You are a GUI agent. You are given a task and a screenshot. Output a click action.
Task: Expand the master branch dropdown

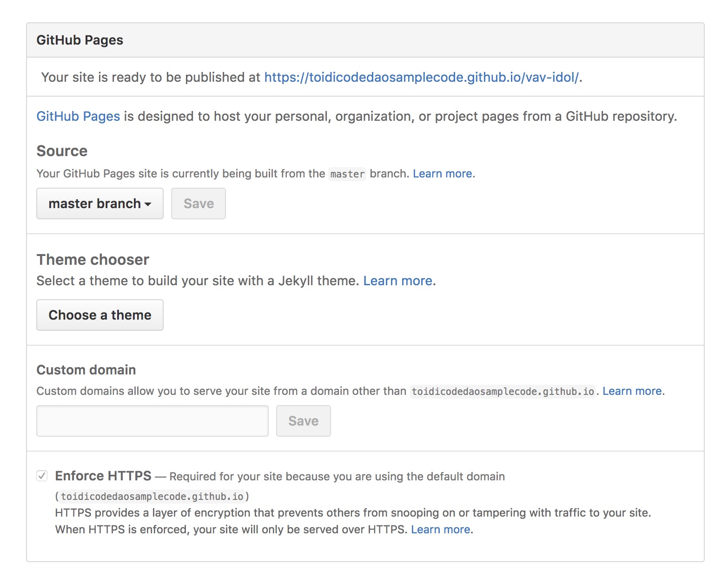100,203
